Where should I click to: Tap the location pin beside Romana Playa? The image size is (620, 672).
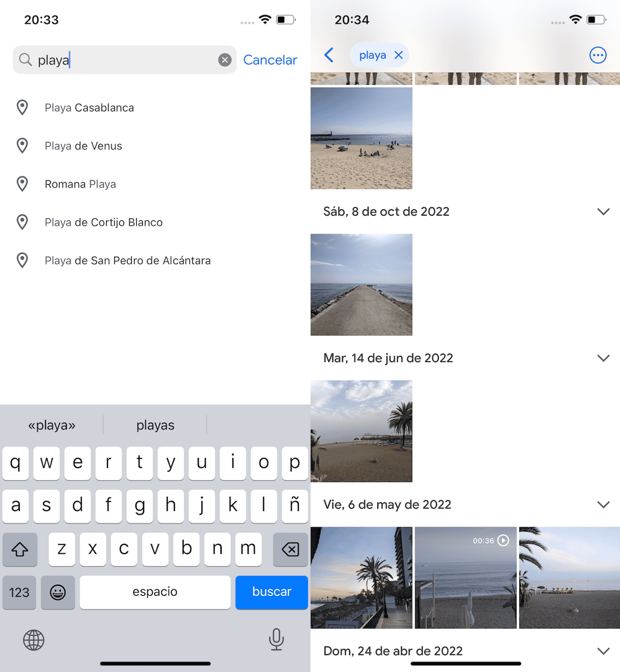[x=22, y=184]
